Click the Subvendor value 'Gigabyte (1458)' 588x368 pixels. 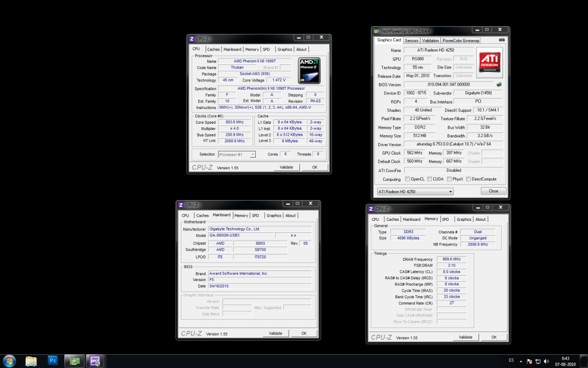[478, 93]
